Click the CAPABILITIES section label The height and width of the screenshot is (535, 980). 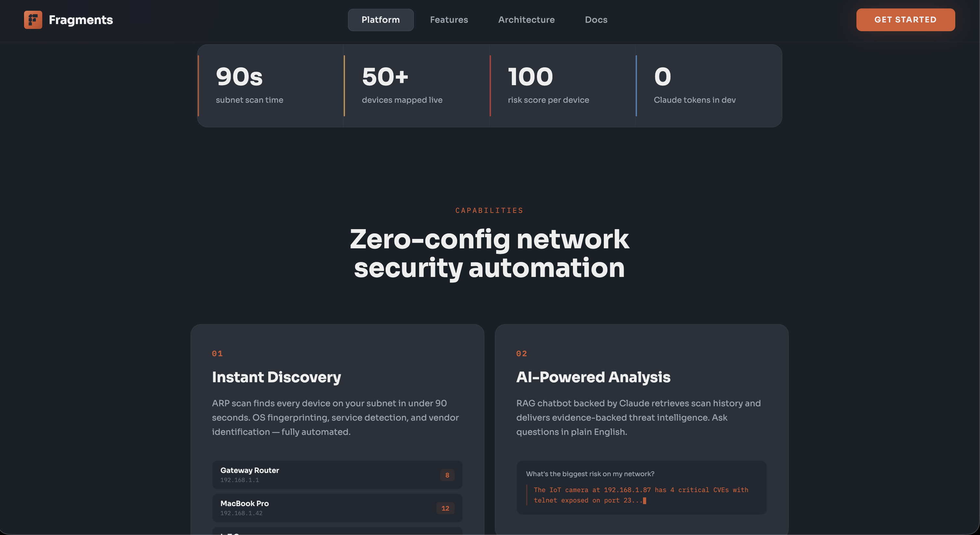pyautogui.click(x=489, y=210)
